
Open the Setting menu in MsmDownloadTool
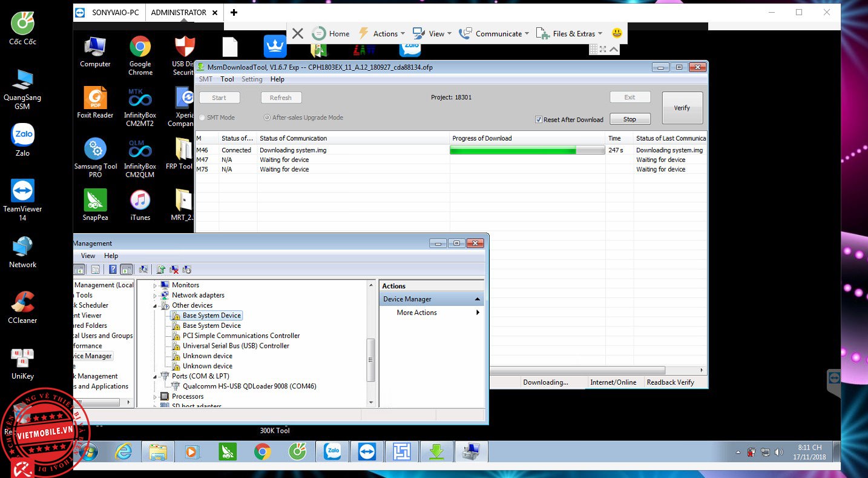[252, 79]
